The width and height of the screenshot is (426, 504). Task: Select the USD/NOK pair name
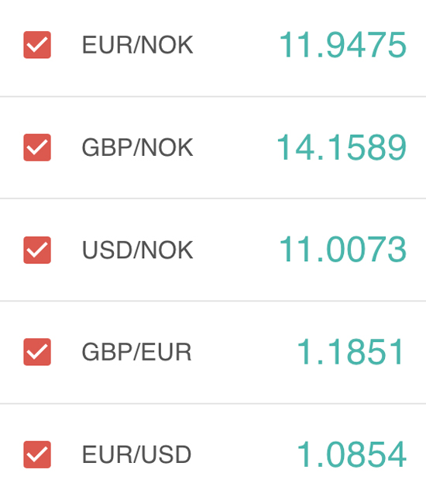138,250
